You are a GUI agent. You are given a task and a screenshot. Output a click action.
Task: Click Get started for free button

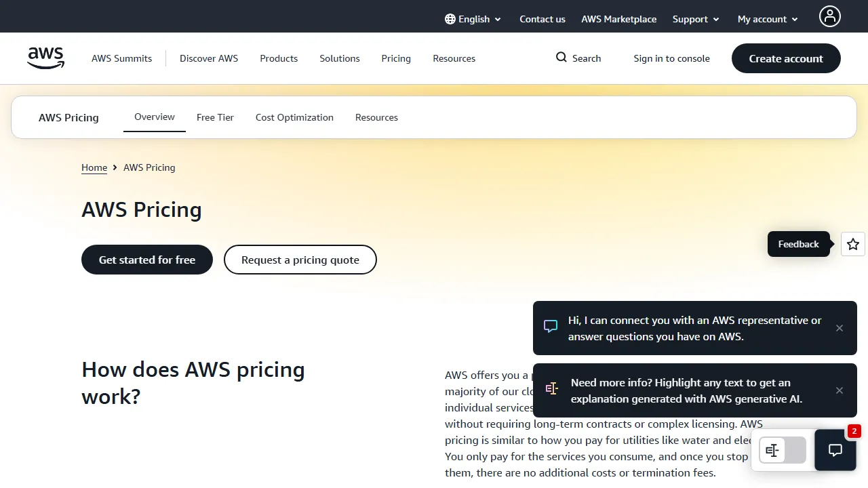147,260
